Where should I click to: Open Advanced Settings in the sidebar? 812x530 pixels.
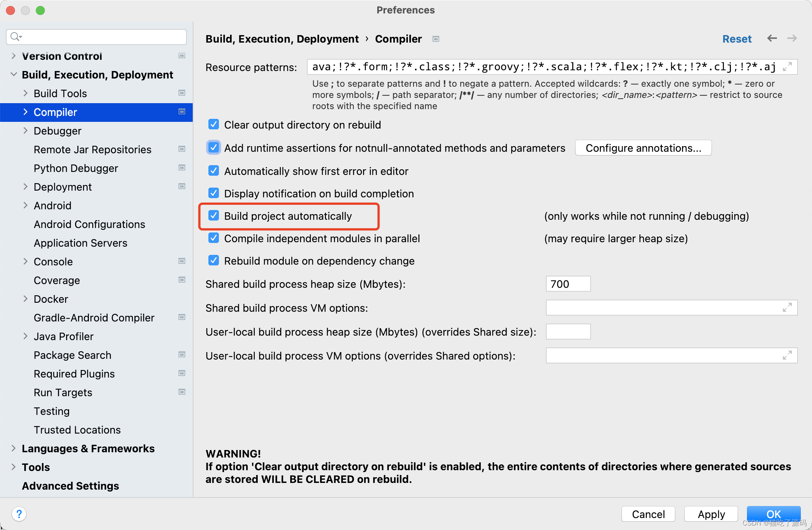70,486
